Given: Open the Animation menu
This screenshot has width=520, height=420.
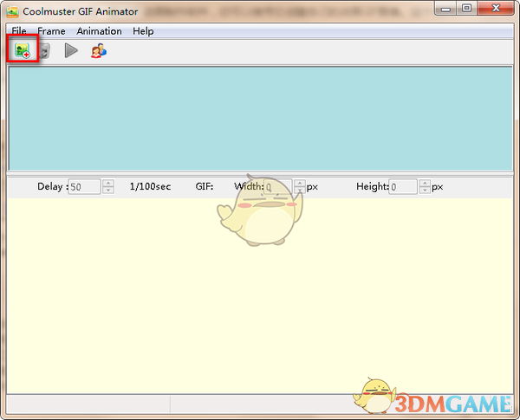Looking at the screenshot, I should pyautogui.click(x=99, y=31).
